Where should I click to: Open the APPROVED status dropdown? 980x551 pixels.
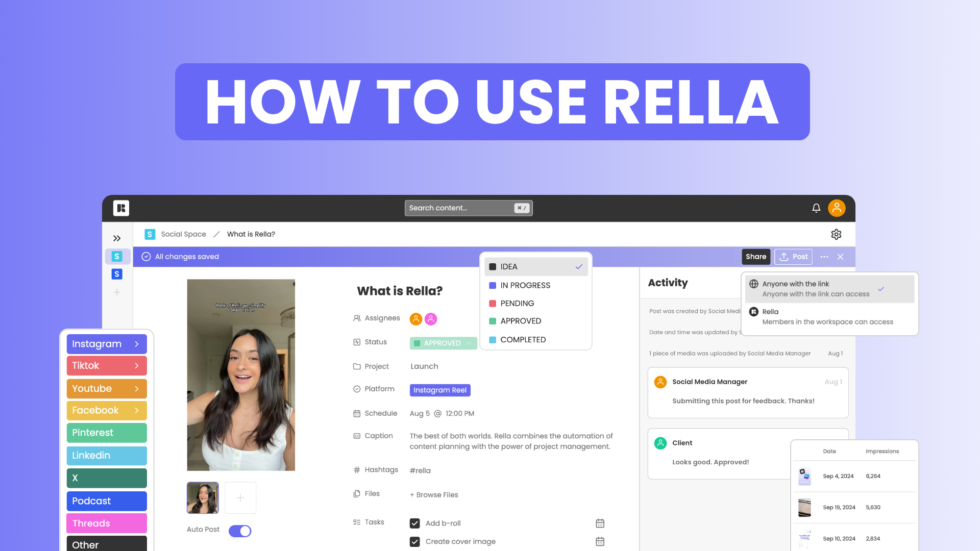click(x=442, y=342)
